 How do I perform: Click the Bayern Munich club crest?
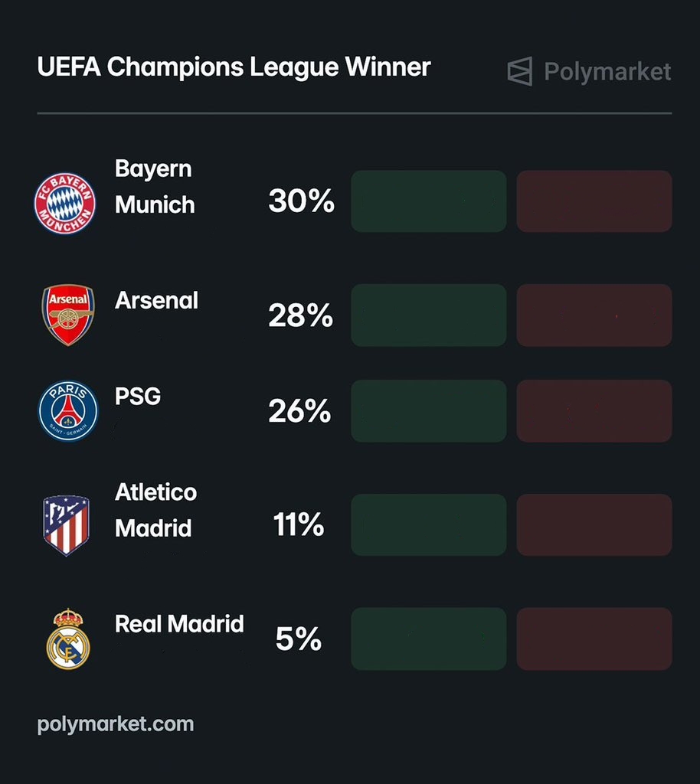64,204
